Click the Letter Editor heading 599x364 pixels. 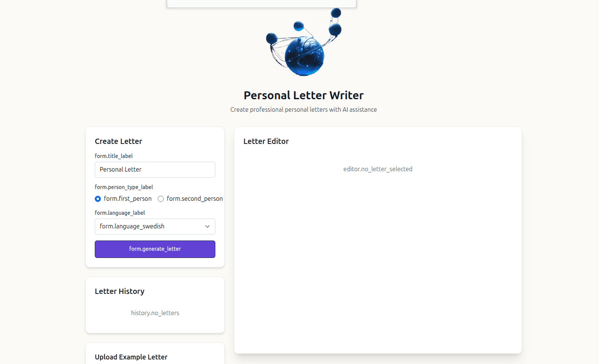pyautogui.click(x=266, y=141)
